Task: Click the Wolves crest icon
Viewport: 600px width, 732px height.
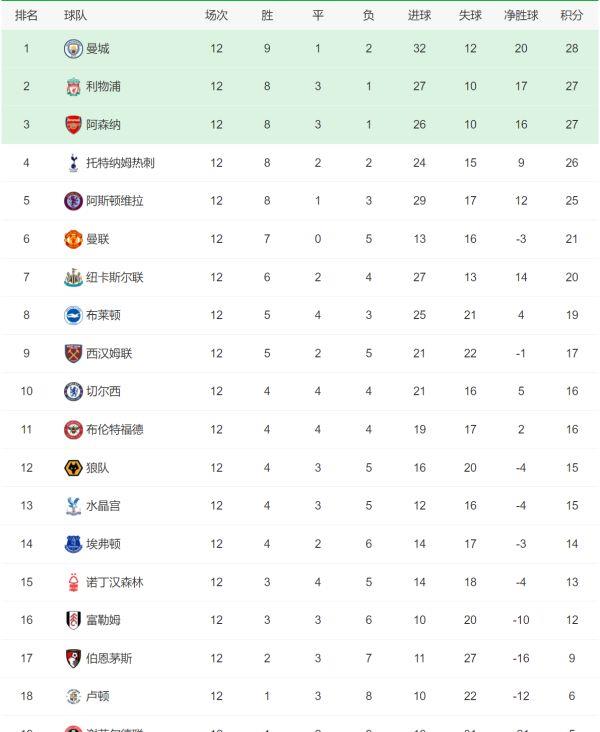Action: 73,468
